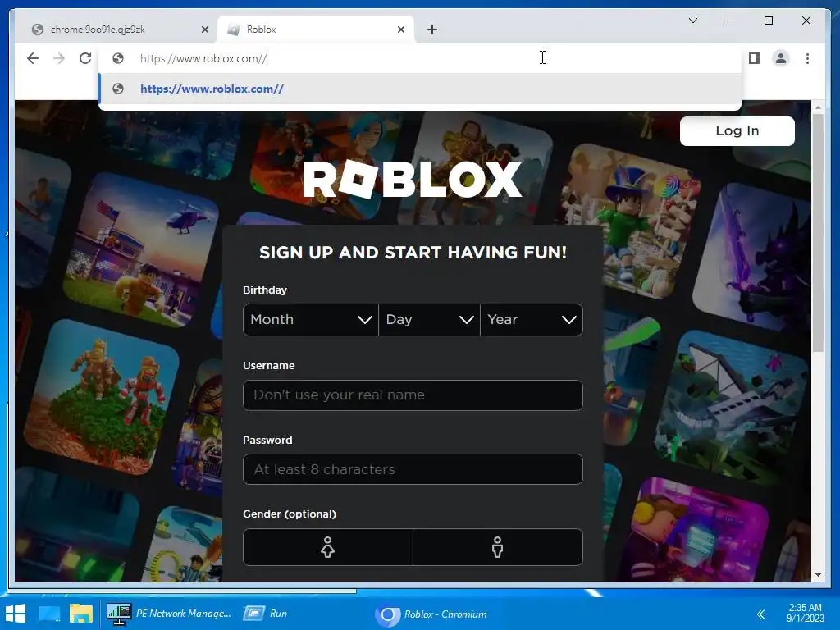Open the tab search chevron in title bar
The image size is (840, 630).
tap(692, 21)
